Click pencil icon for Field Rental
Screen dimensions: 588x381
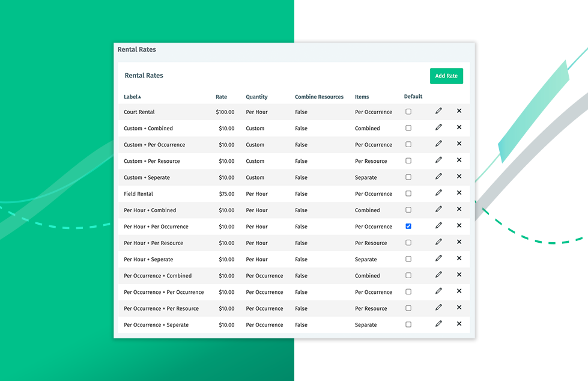[x=438, y=193]
